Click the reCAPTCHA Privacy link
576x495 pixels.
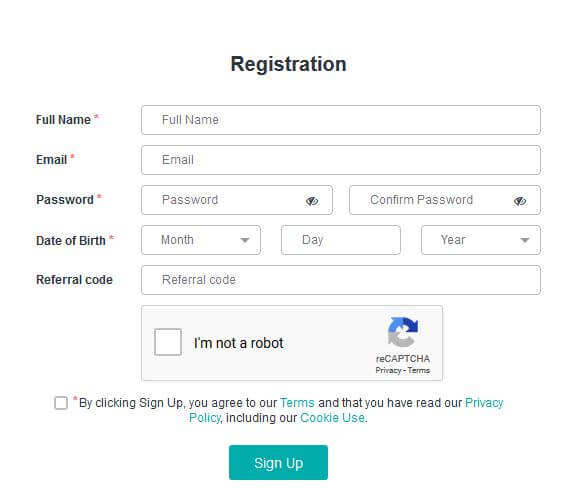(x=388, y=371)
